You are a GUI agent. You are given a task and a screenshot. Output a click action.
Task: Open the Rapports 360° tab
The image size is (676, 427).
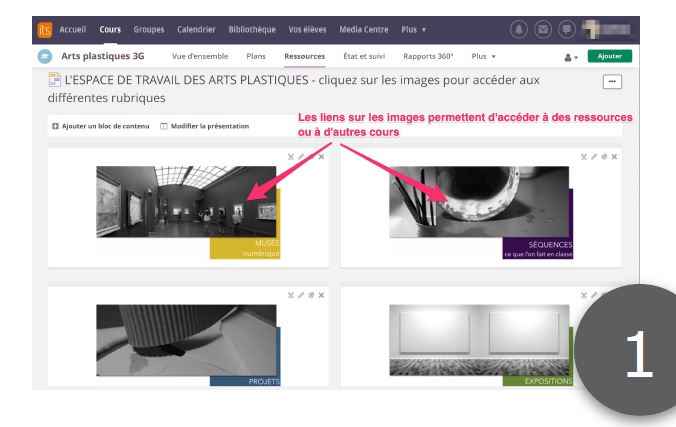click(x=428, y=57)
